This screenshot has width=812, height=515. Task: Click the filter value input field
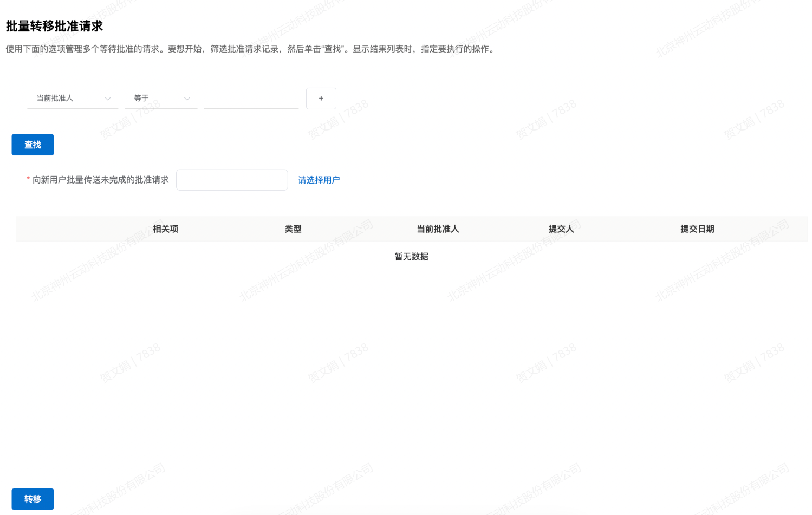pyautogui.click(x=251, y=99)
